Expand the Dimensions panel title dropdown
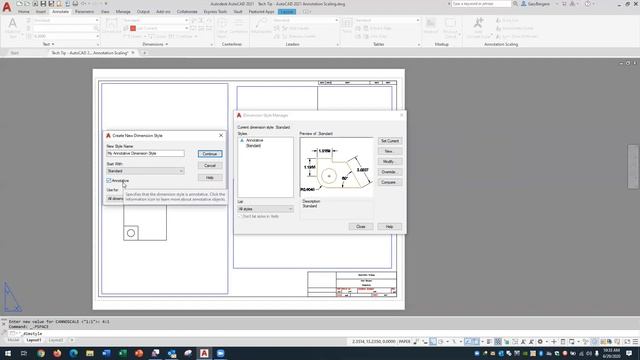The width and height of the screenshot is (640, 360). click(x=155, y=44)
